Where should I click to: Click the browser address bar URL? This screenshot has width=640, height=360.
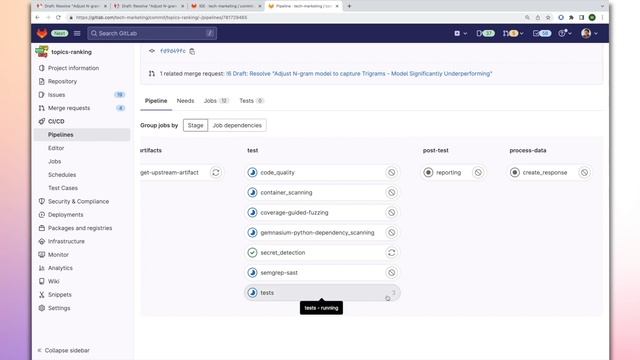pyautogui.click(x=161, y=18)
